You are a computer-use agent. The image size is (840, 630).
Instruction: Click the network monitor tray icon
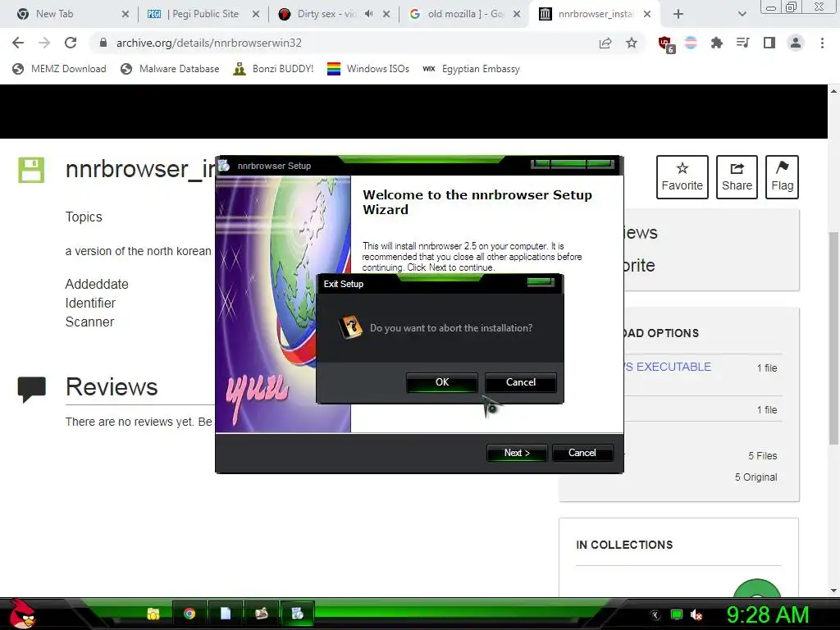[x=677, y=615]
